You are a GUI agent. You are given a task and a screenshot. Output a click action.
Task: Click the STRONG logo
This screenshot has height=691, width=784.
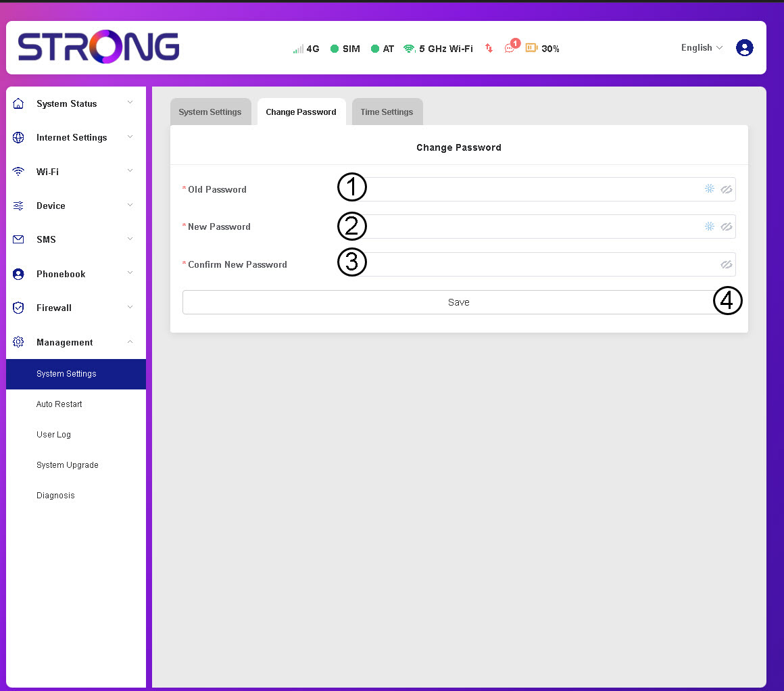click(99, 47)
